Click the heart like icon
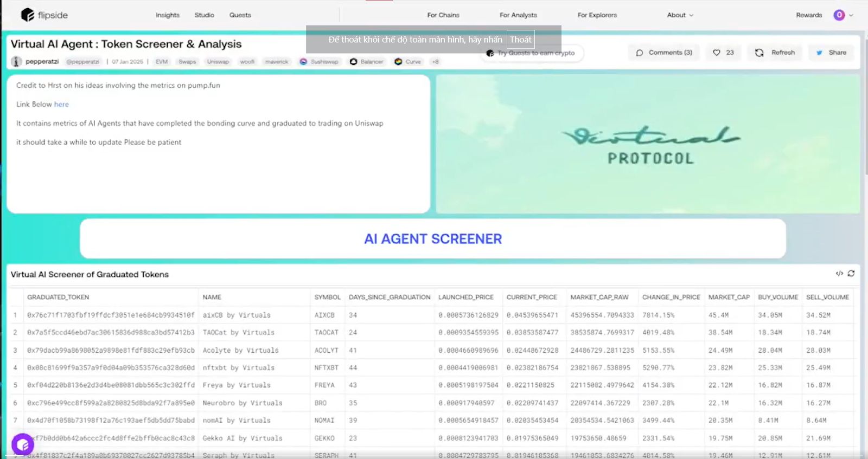Viewport: 868px width, 459px height. (x=717, y=53)
